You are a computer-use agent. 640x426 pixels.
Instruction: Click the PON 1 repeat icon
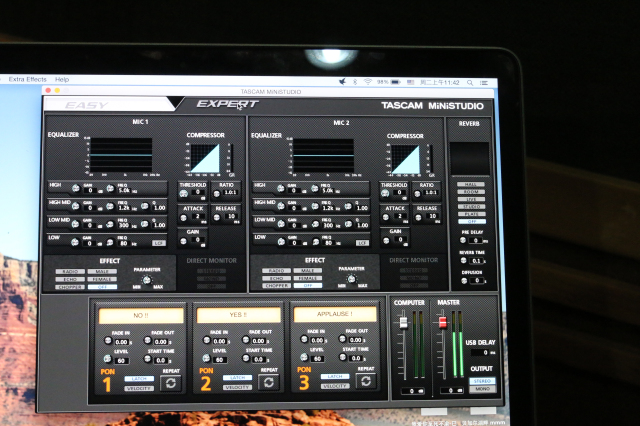point(171,383)
